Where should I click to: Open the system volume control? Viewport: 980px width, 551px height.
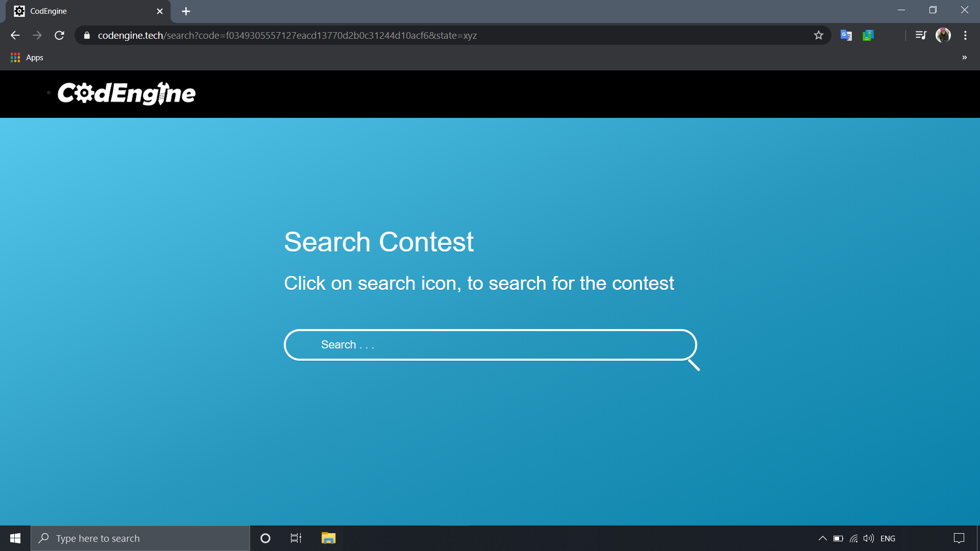868,538
